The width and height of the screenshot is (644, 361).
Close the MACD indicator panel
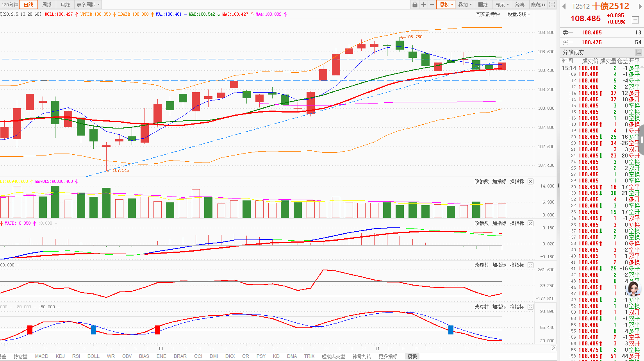pos(530,223)
